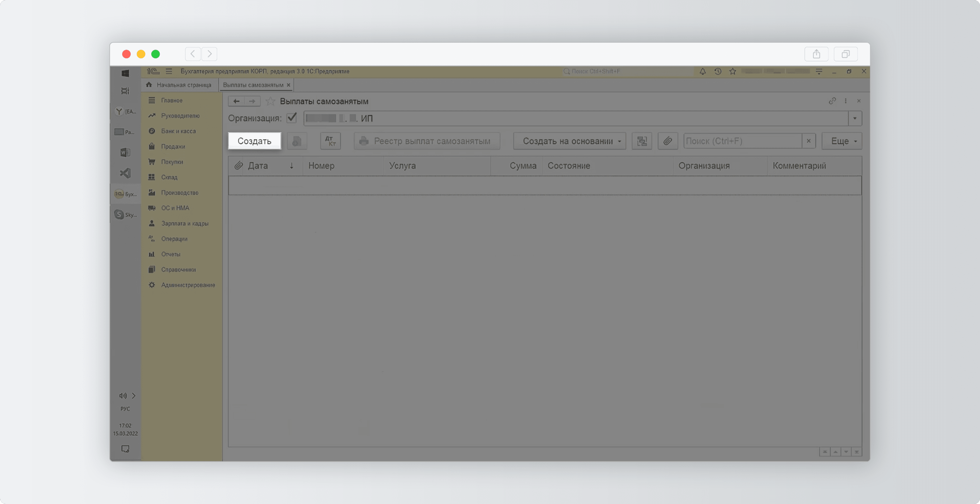Click the Сумма column header
Screen dimensions: 980x504
(x=517, y=166)
